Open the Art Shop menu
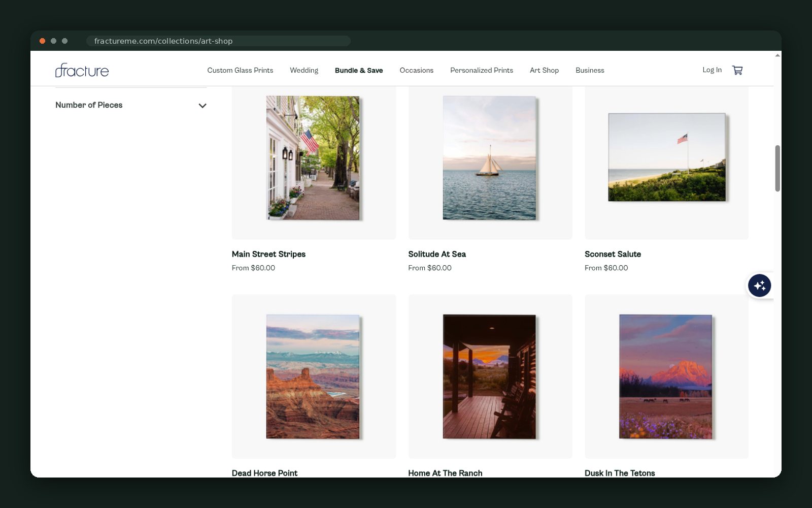Screen dimensions: 812x508 [544, 70]
